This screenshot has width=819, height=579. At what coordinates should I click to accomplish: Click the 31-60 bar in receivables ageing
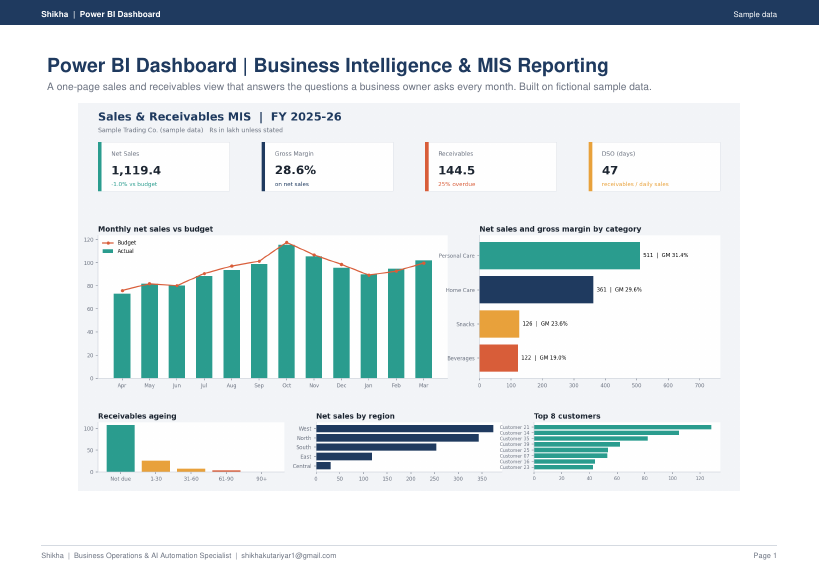(191, 470)
